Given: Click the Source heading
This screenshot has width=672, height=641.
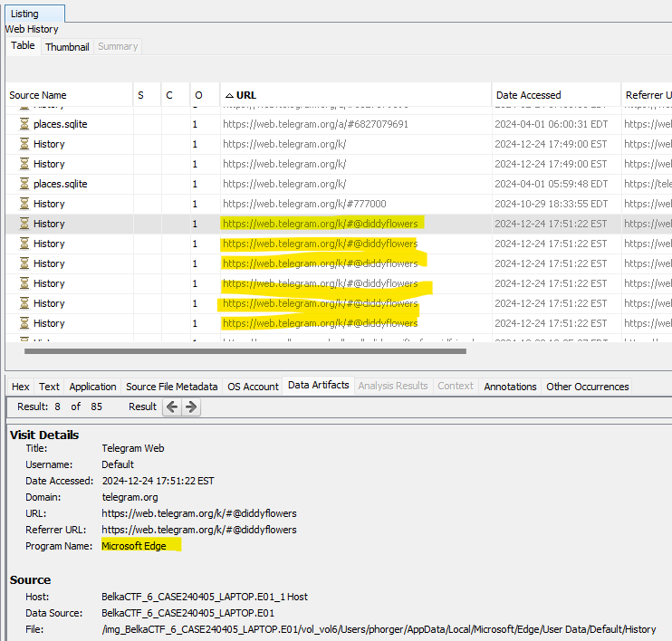Looking at the screenshot, I should 30,579.
